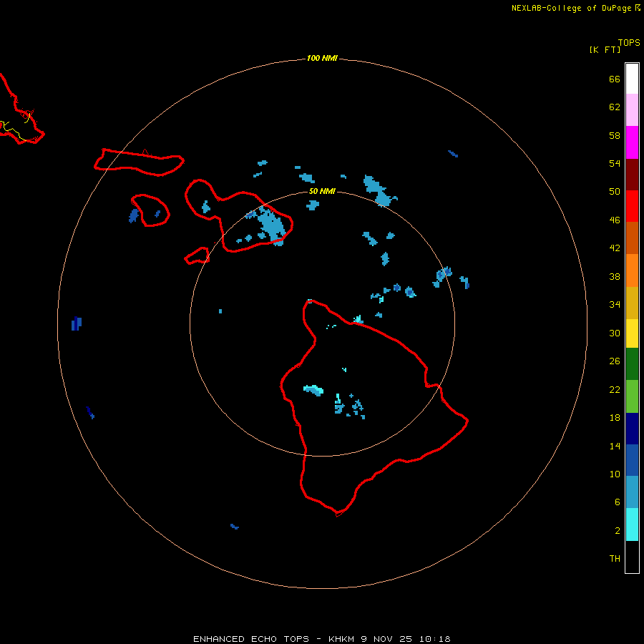Click the TH threshold label
This screenshot has width=644, height=644.
(x=615, y=559)
